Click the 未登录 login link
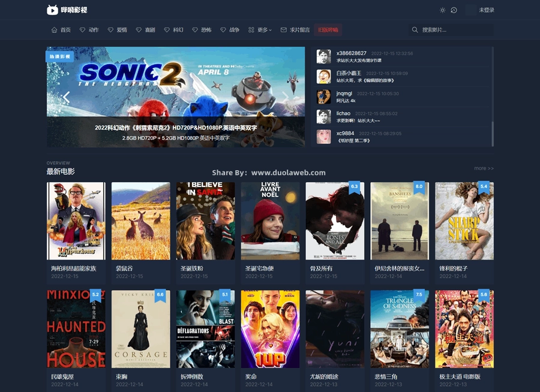540x392 pixels. [487, 10]
